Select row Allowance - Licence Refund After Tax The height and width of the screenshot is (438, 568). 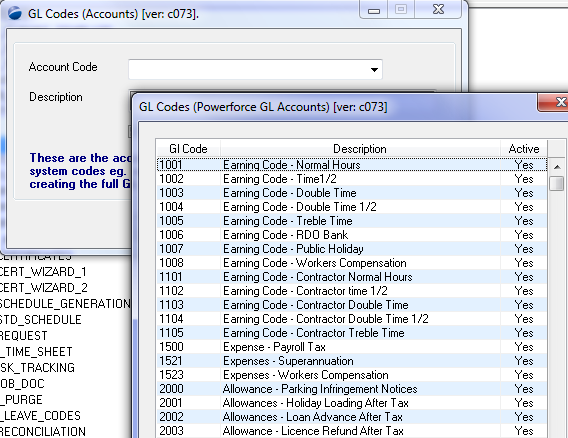(352, 431)
